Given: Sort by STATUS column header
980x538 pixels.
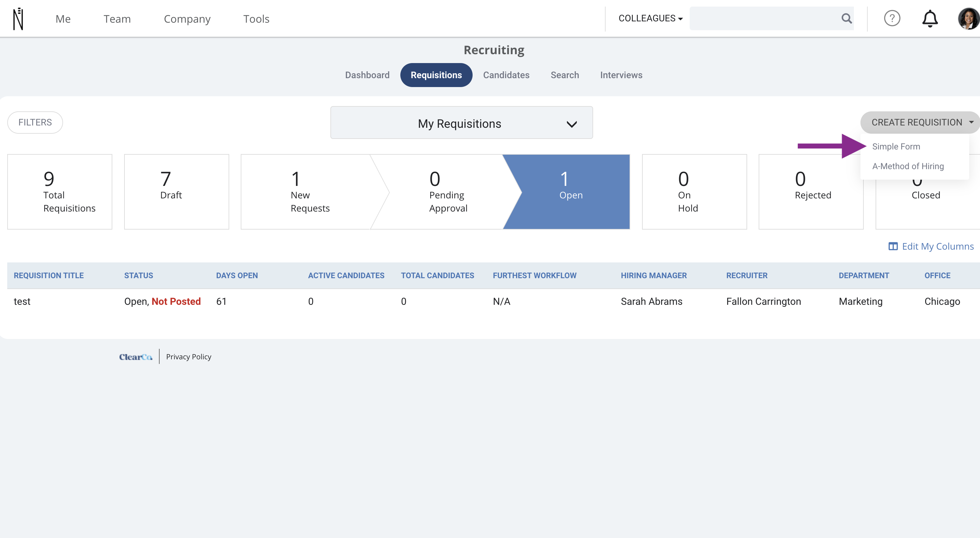Looking at the screenshot, I should click(x=139, y=276).
